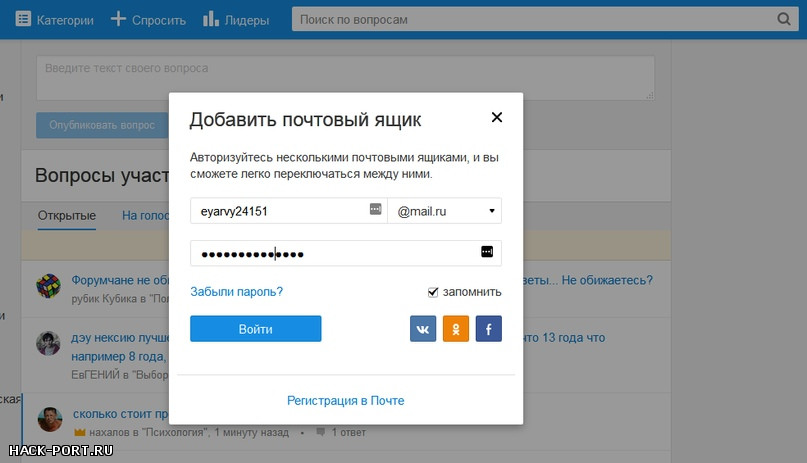807x463 pixels.
Task: Click the crown icon beside нахалов
Action: [79, 432]
